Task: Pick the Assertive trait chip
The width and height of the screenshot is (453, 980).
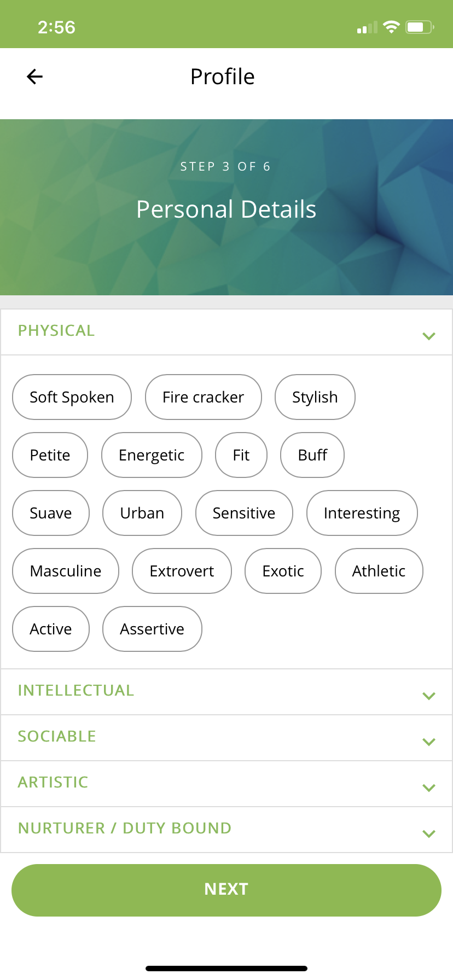Action: (152, 629)
